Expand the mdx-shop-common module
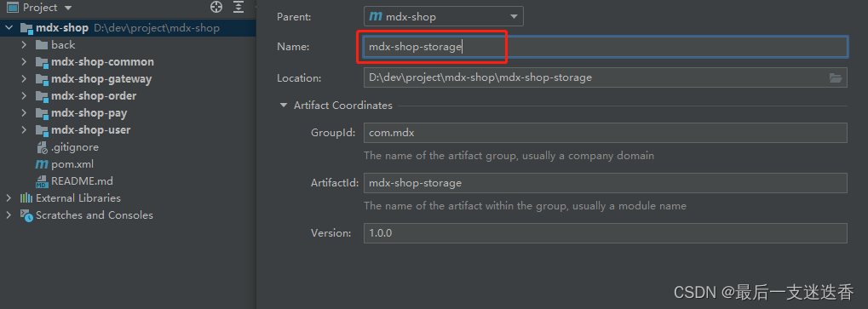This screenshot has width=868, height=309. coord(24,62)
